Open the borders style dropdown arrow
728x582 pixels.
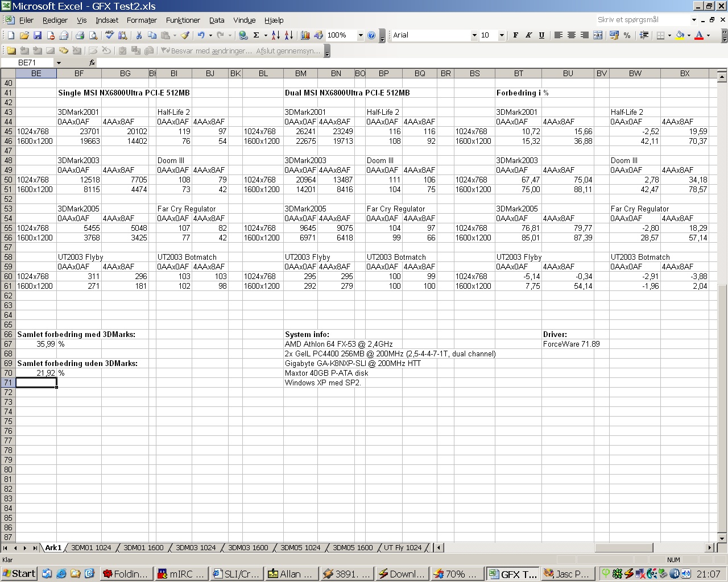(x=669, y=35)
